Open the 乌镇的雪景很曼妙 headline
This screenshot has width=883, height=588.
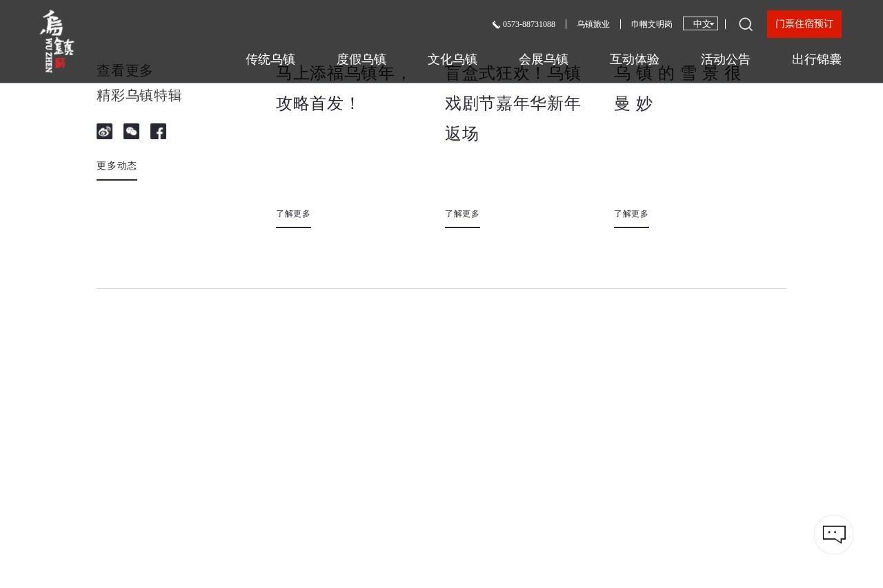(677, 88)
